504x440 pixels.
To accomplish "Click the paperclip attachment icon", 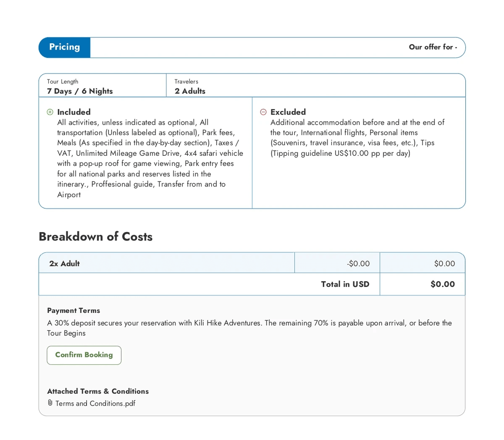I will point(50,403).
